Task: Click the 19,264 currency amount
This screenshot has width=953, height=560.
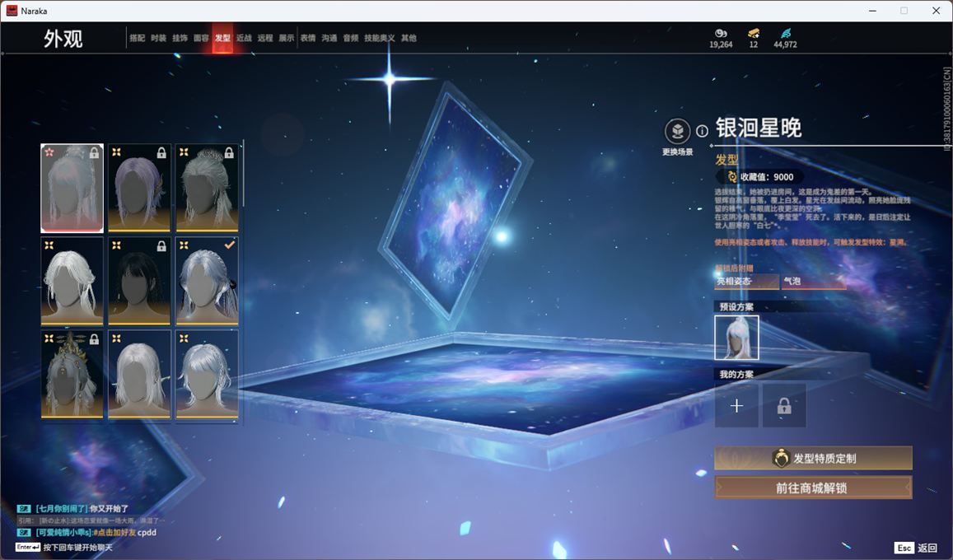Action: click(721, 44)
